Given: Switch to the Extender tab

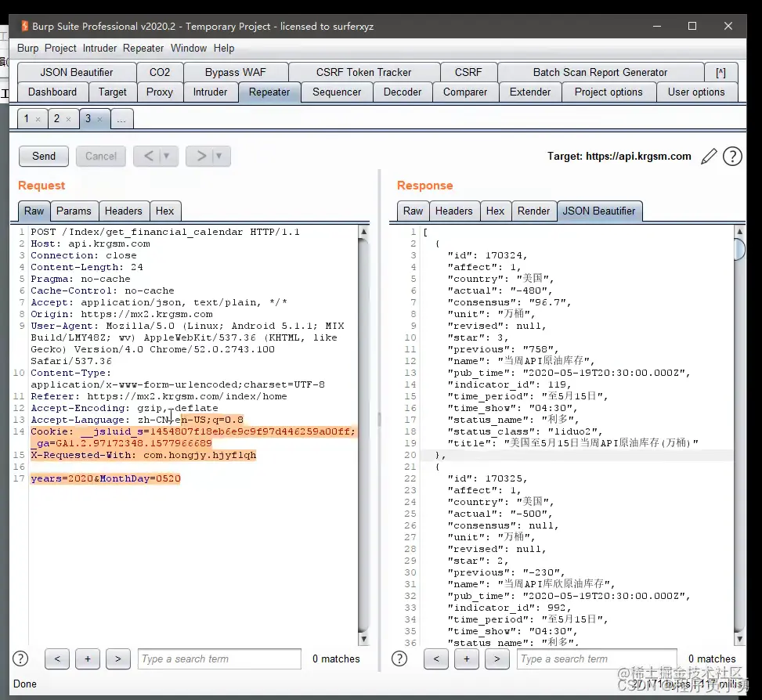Looking at the screenshot, I should tap(530, 92).
